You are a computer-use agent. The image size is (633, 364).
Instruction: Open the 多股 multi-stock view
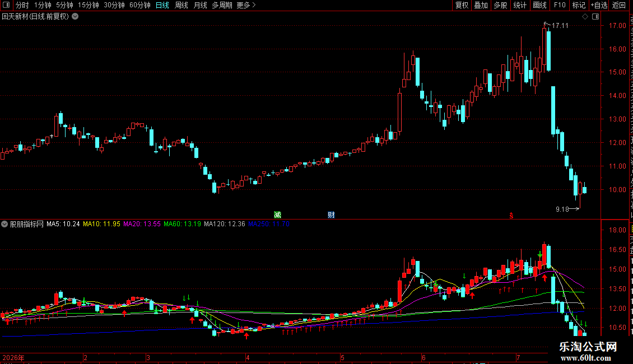point(501,5)
